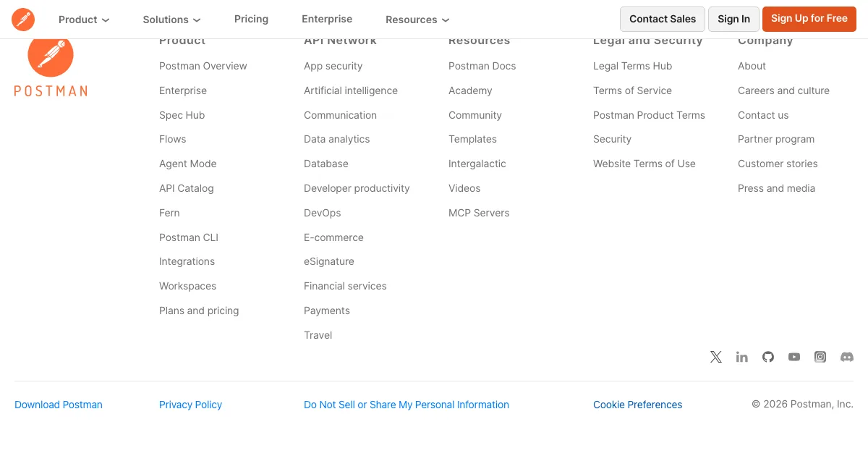
Task: Select Do Not Sell or Share link
Action: click(x=407, y=405)
